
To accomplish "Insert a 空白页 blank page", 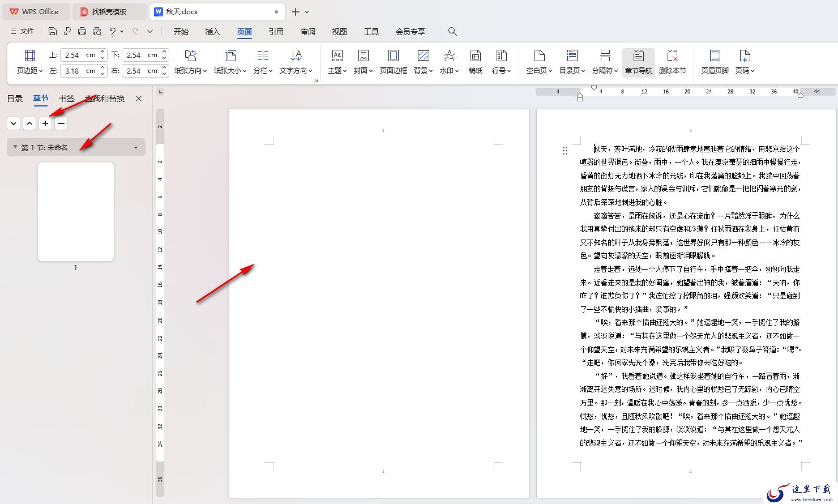I will [539, 62].
